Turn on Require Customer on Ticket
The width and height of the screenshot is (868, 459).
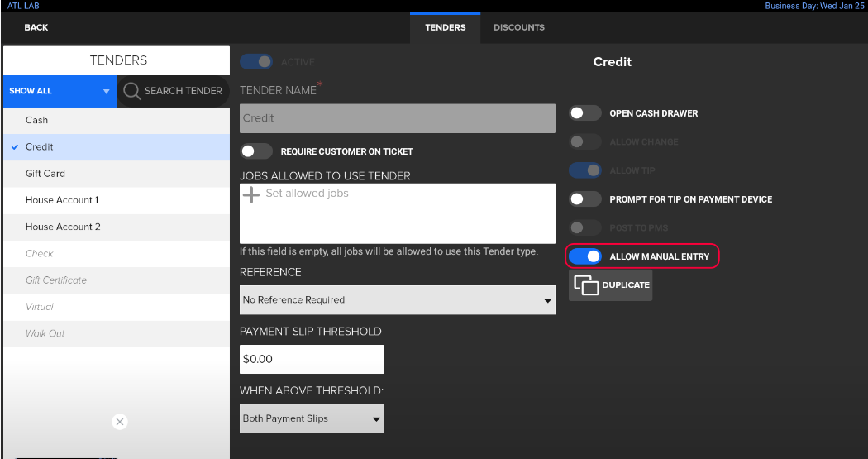point(256,151)
